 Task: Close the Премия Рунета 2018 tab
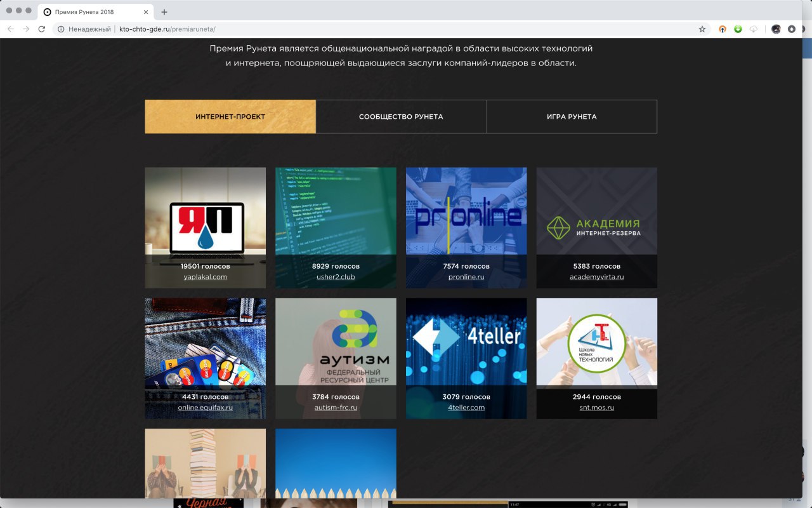[146, 12]
